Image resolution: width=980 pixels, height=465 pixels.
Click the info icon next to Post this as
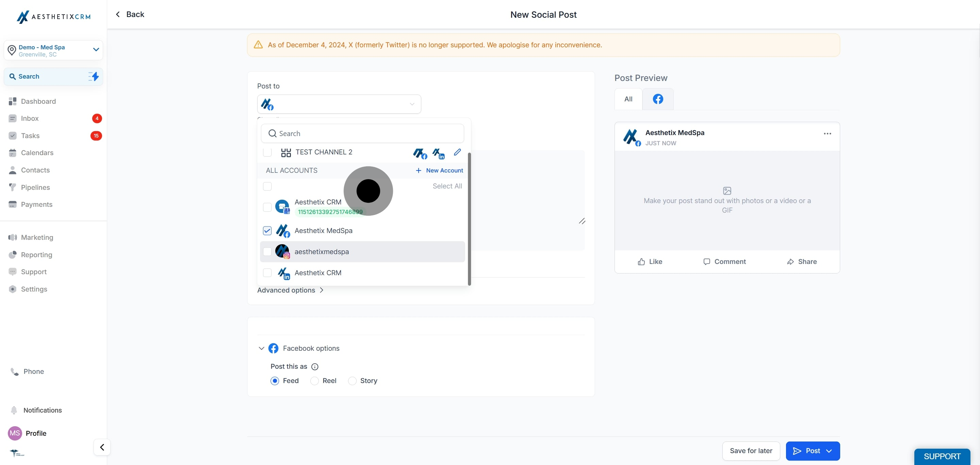tap(315, 367)
